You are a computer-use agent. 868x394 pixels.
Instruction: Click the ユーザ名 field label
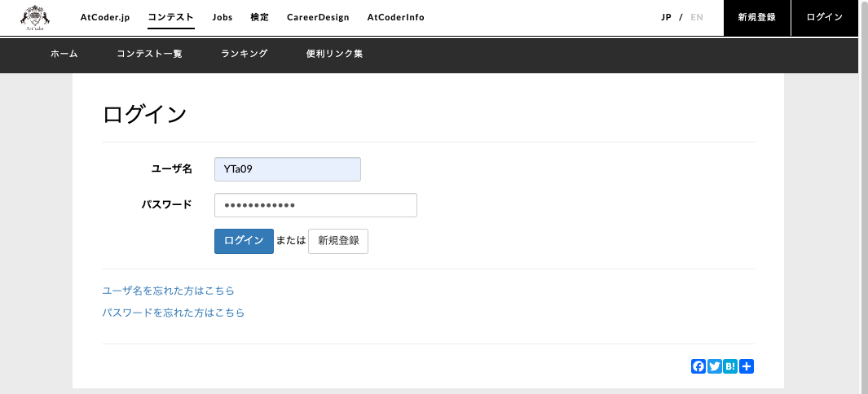[x=172, y=169]
